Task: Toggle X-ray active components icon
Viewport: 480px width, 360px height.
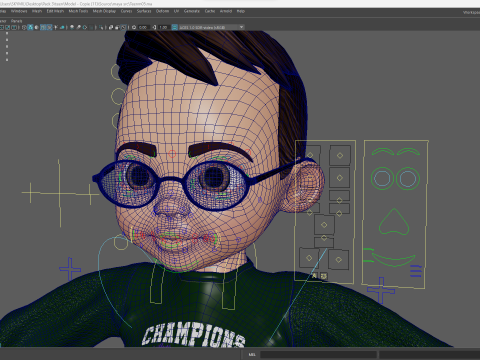Action: tap(117, 27)
